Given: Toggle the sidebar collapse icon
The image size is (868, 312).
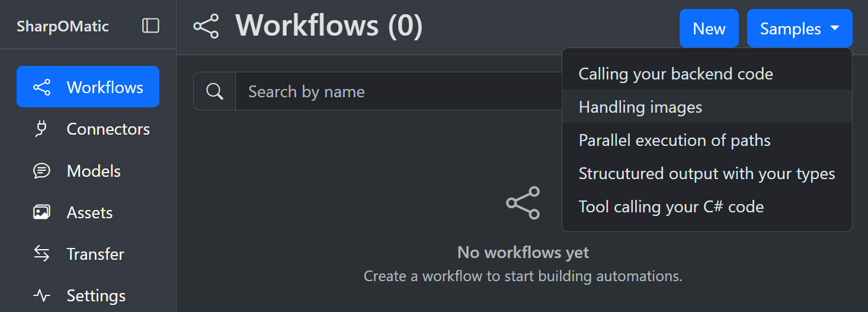Looking at the screenshot, I should tap(150, 26).
